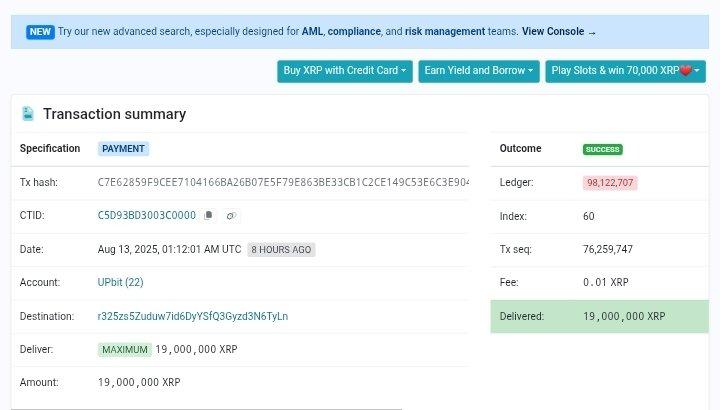The width and height of the screenshot is (720, 410).
Task: Click the NEW badge in banner
Action: click(x=40, y=32)
